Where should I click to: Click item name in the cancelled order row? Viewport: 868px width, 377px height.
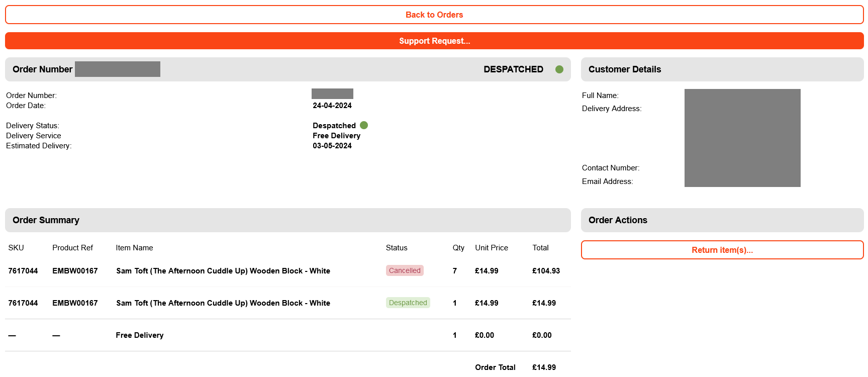[x=223, y=271]
